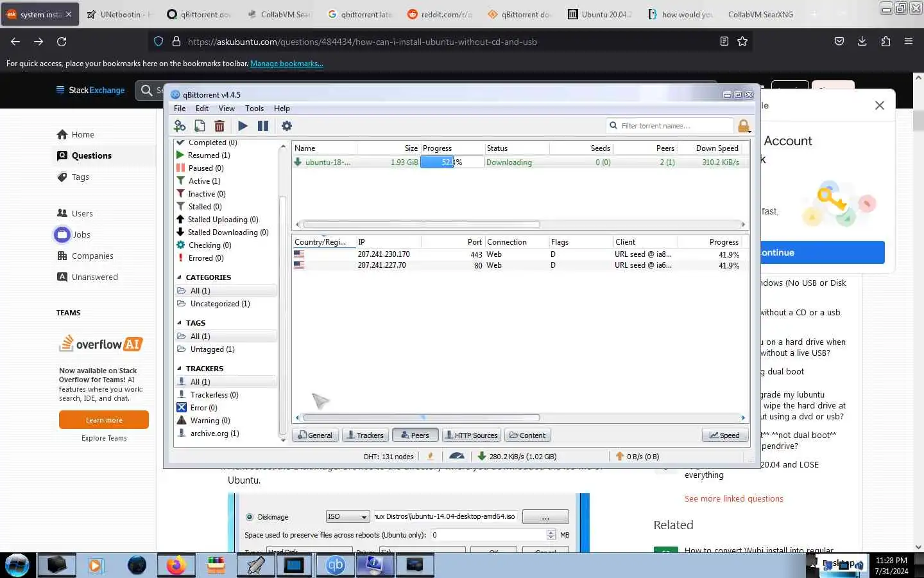Click the peers list horizontal scrollbar

(x=422, y=418)
